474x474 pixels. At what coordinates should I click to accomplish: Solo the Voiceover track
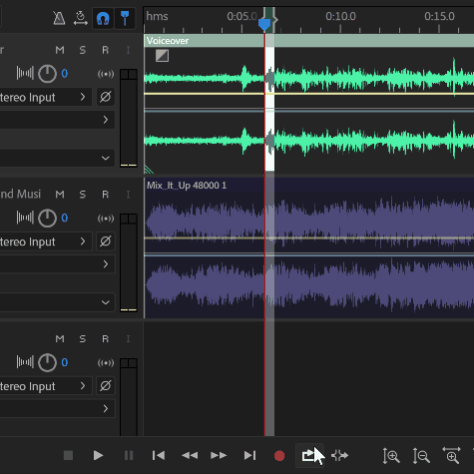pos(83,50)
